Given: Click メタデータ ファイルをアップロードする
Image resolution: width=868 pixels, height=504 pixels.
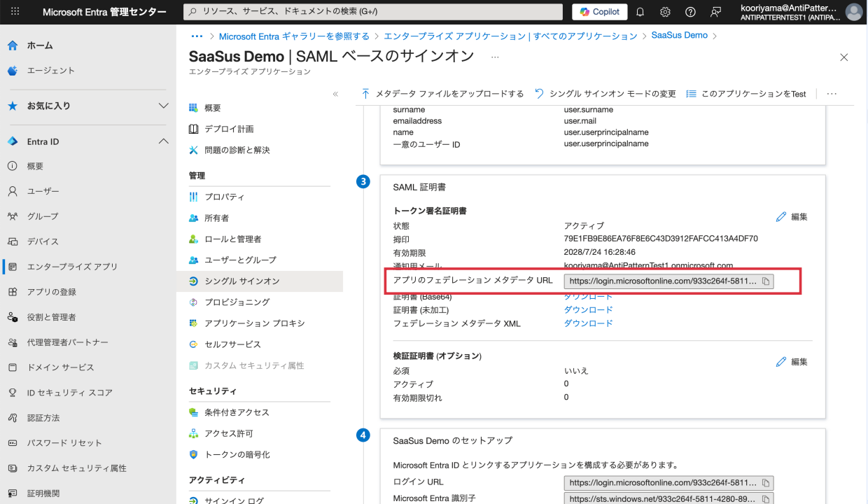Looking at the screenshot, I should (442, 94).
